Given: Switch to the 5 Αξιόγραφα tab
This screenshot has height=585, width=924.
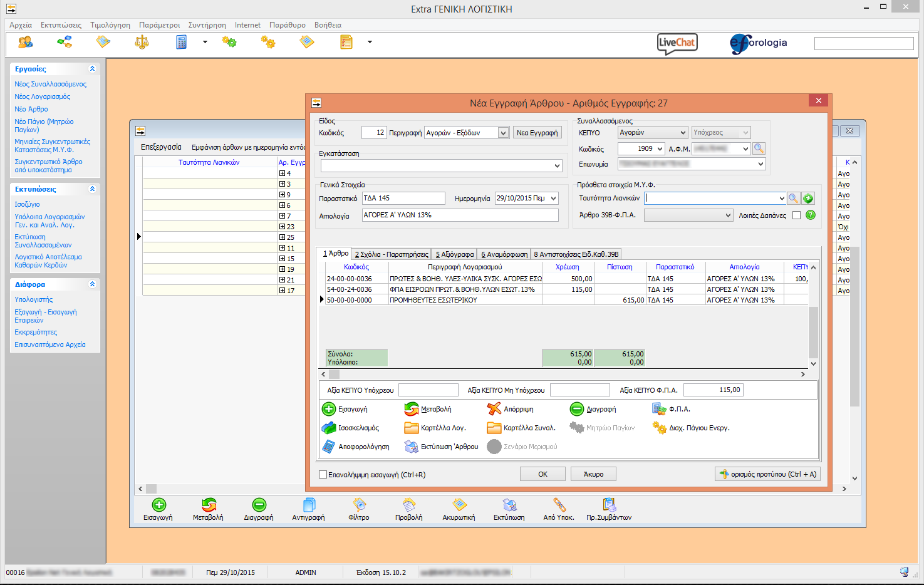Looking at the screenshot, I should (454, 254).
